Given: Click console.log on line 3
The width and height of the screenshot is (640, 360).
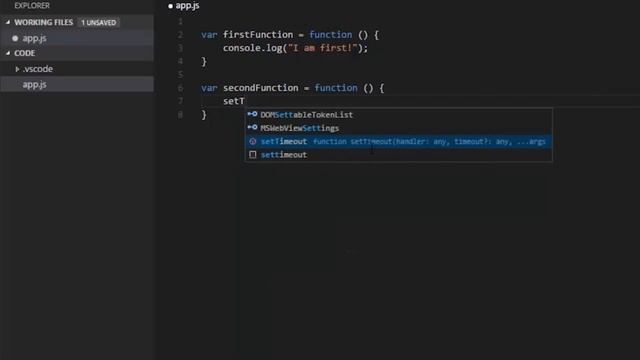Looking at the screenshot, I should tap(253, 48).
